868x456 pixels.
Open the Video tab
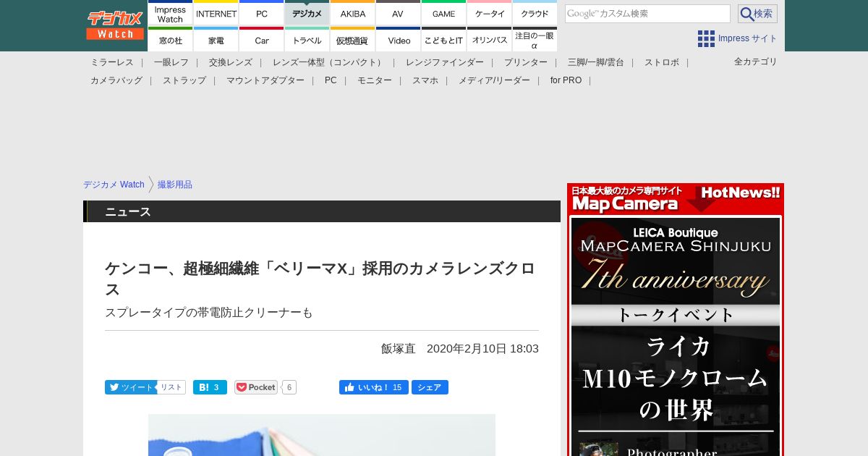click(x=398, y=40)
